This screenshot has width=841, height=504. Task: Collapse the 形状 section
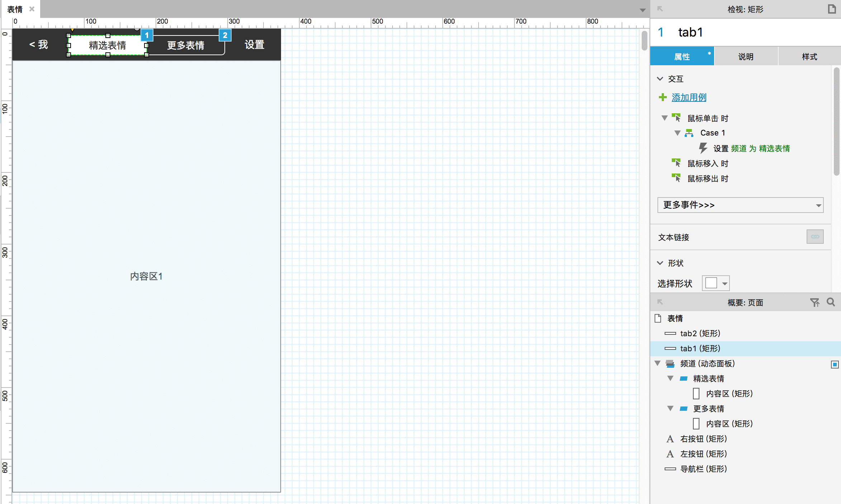tap(660, 263)
